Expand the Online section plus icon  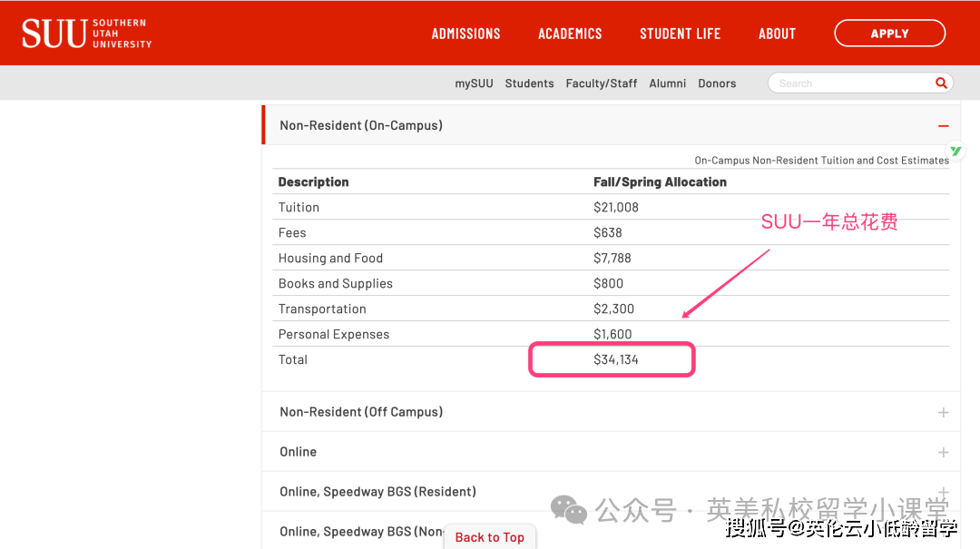coord(943,452)
